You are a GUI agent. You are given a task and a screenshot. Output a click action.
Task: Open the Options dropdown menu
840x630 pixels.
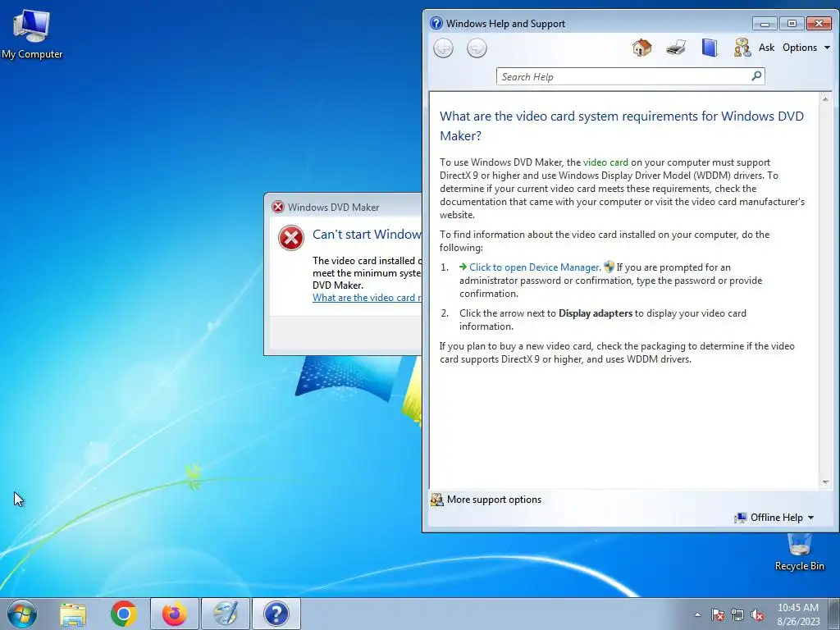(806, 47)
